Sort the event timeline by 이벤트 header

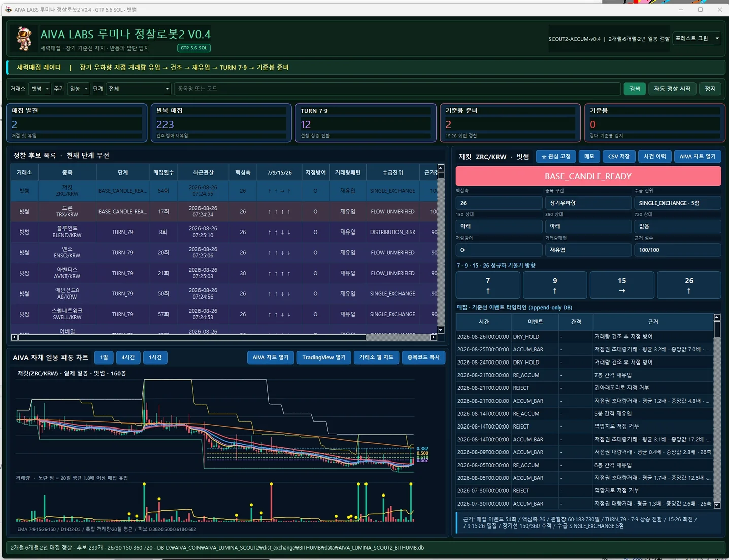[x=535, y=322]
